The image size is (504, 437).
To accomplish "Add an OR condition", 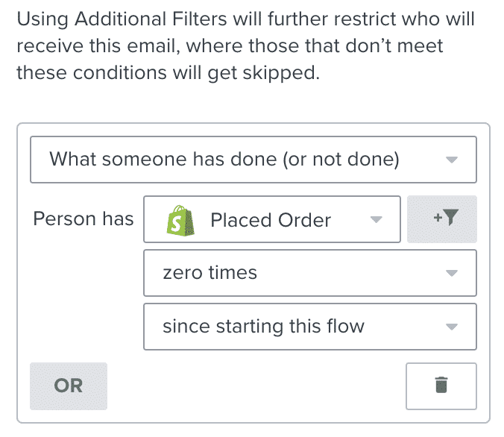I will 69,386.
